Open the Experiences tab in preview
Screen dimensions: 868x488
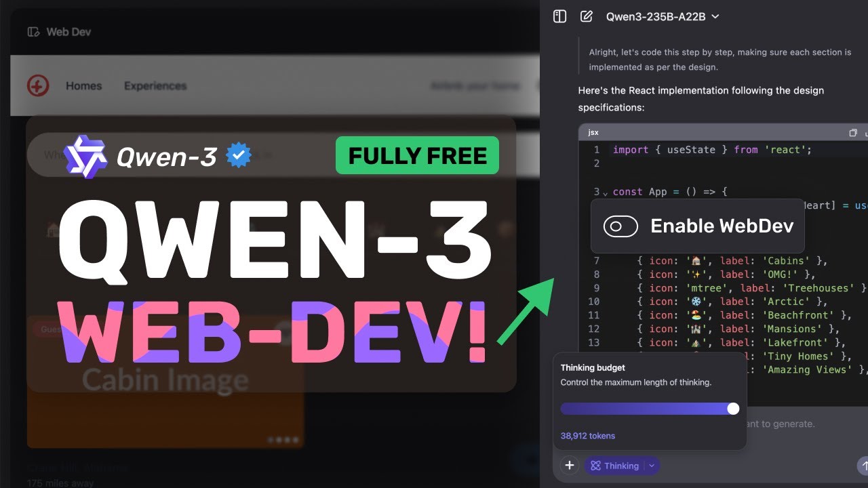[x=155, y=86]
